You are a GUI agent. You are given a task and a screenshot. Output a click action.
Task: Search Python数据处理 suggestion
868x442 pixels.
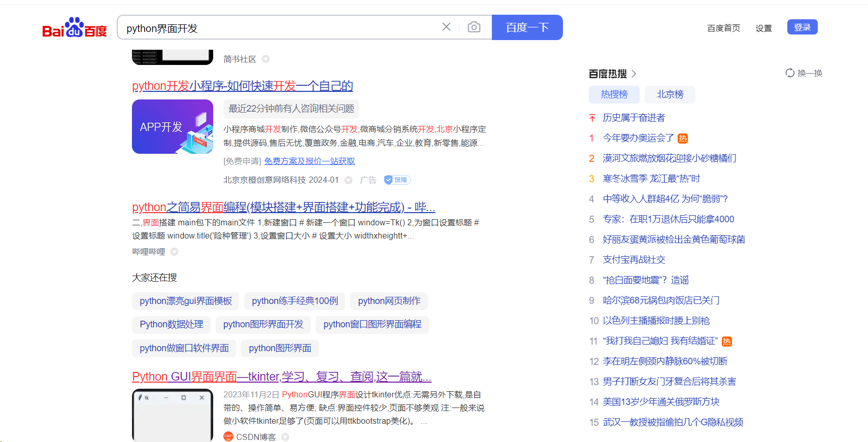click(x=172, y=324)
